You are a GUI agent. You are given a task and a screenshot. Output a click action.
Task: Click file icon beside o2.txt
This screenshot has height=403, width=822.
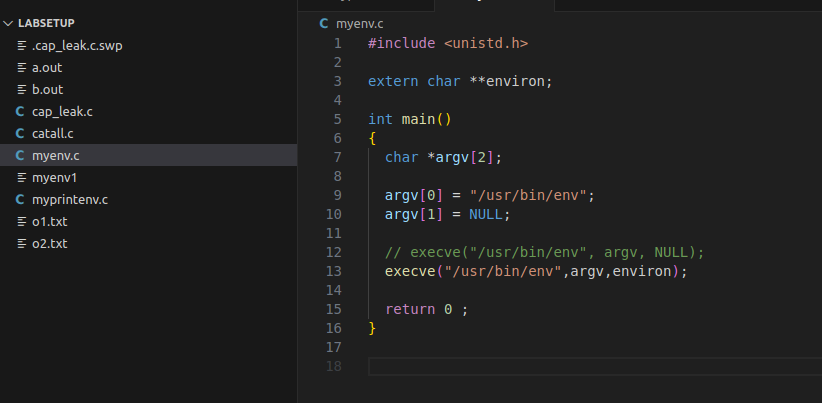click(x=21, y=244)
